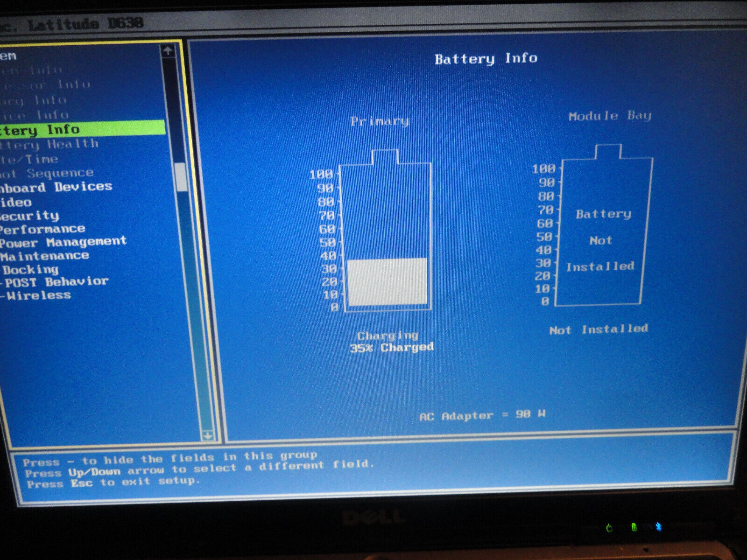747x560 pixels.
Task: Click the Bluetooth indicator light icon
Action: pos(659,526)
